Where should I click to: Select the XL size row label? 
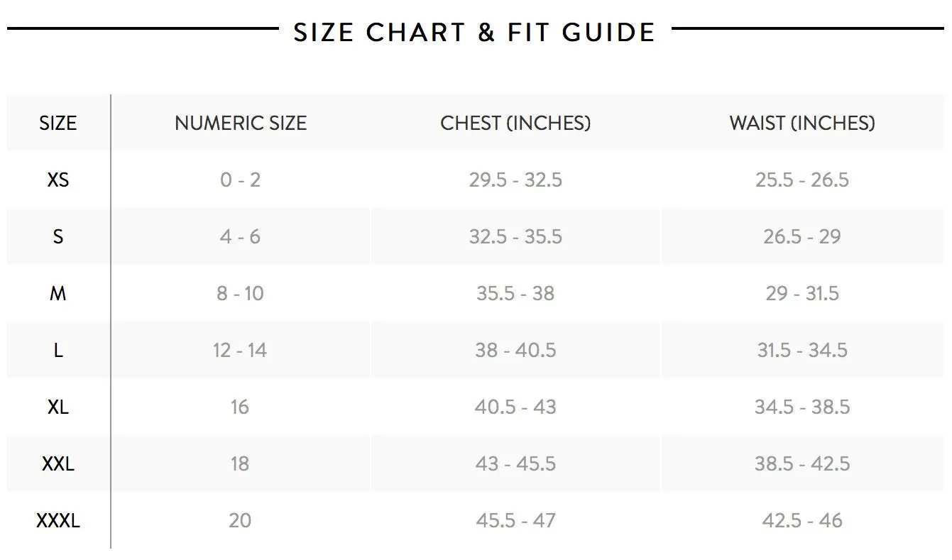(x=58, y=407)
